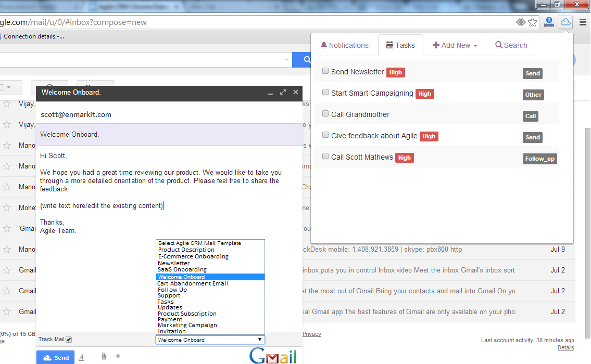
Task: Switch to the Notifications tab
Action: tap(345, 45)
